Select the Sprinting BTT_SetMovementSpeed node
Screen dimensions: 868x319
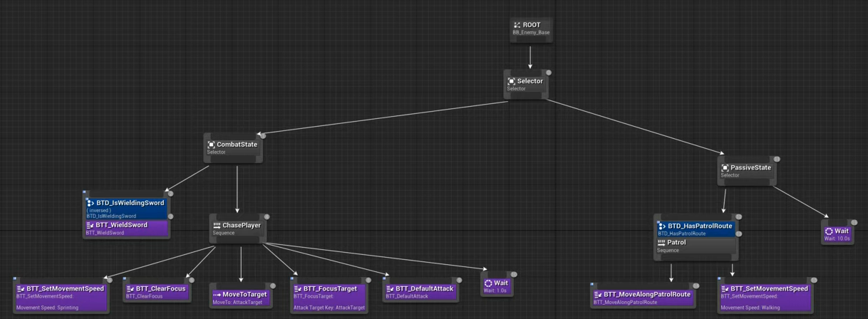click(x=61, y=298)
